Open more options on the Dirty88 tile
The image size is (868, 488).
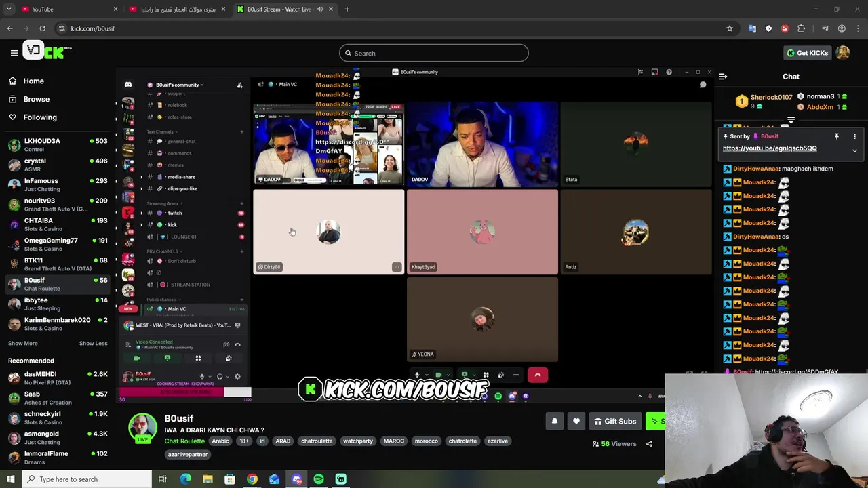click(397, 267)
